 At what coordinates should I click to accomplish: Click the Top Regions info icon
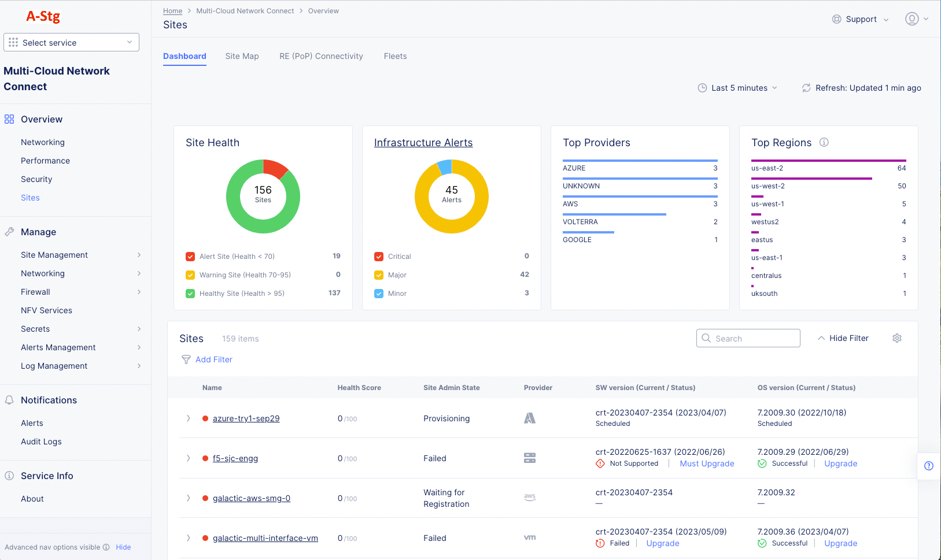tap(824, 142)
